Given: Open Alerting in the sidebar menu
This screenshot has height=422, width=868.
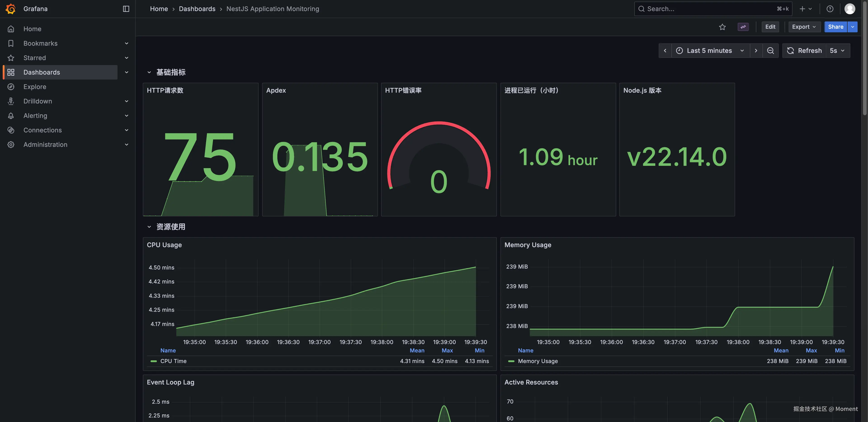Looking at the screenshot, I should point(35,115).
